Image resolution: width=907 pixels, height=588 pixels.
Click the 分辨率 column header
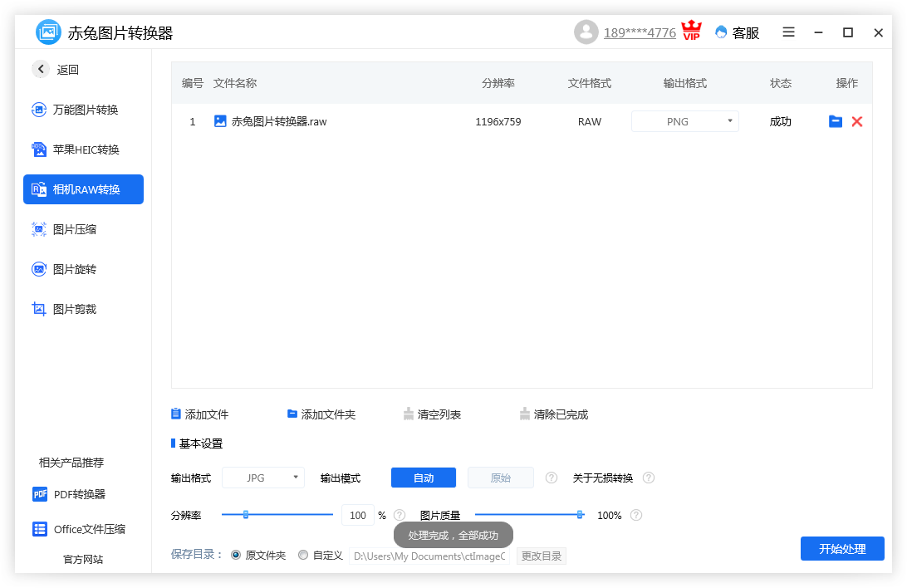click(498, 83)
